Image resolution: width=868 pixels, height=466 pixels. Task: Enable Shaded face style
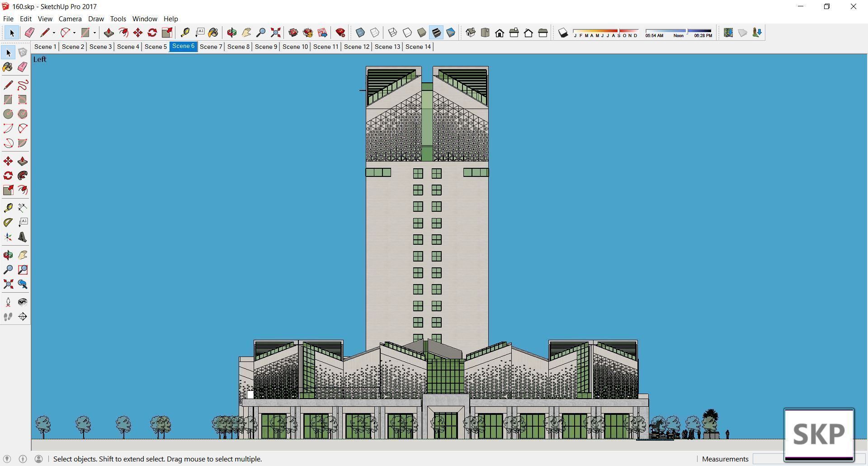tap(422, 33)
